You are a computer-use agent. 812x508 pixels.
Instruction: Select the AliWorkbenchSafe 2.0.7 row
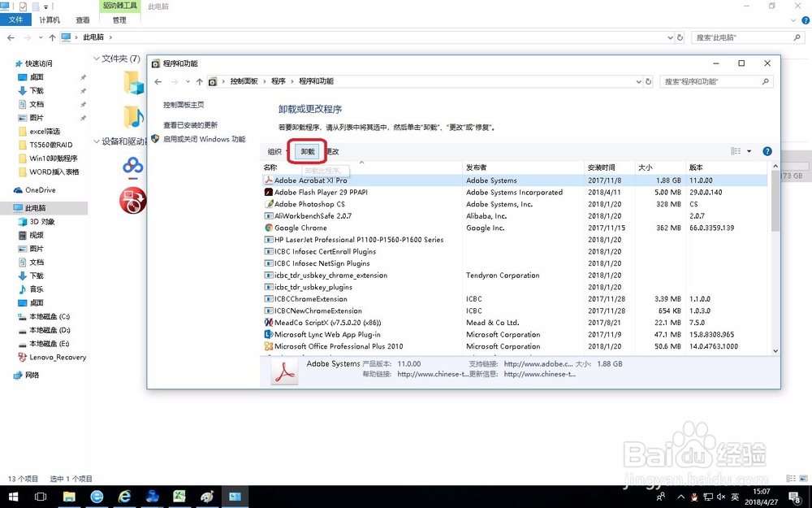[x=514, y=216]
